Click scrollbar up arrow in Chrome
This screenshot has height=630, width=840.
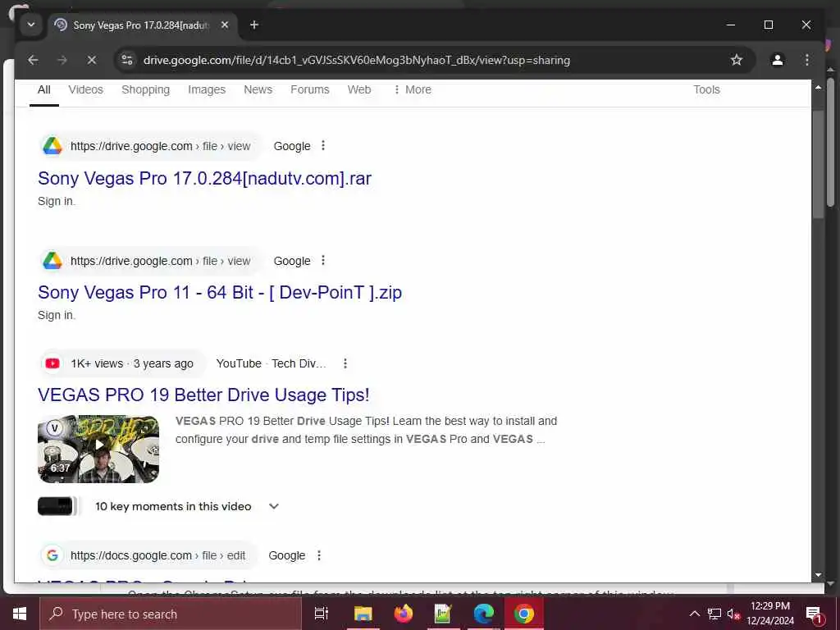pyautogui.click(x=818, y=87)
